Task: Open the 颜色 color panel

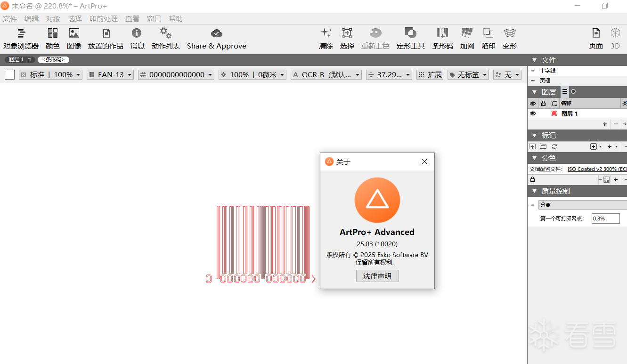Action: (53, 39)
